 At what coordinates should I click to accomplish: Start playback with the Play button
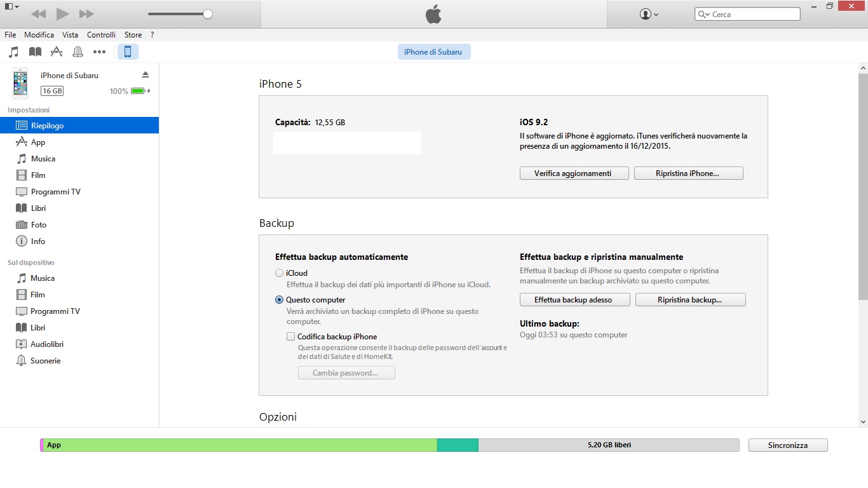[62, 13]
